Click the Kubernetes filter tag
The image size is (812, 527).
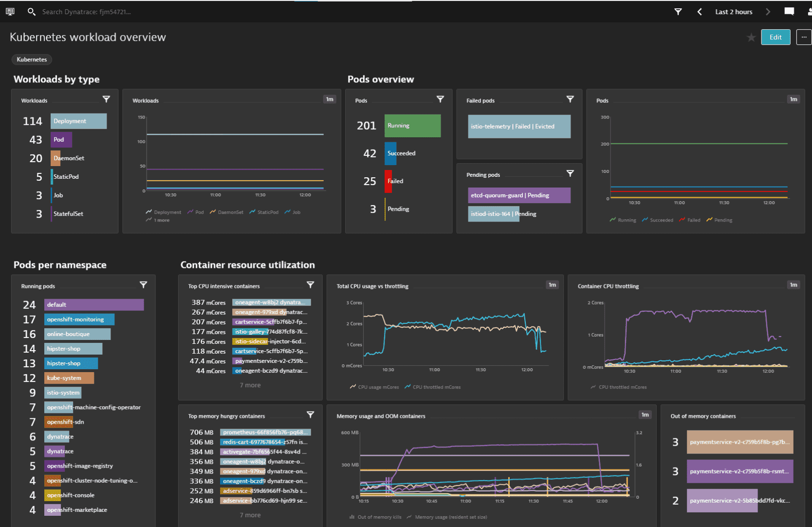31,59
